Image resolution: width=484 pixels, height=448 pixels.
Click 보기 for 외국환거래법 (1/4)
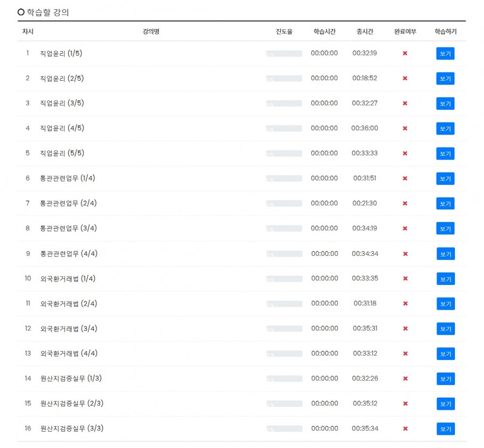445,279
